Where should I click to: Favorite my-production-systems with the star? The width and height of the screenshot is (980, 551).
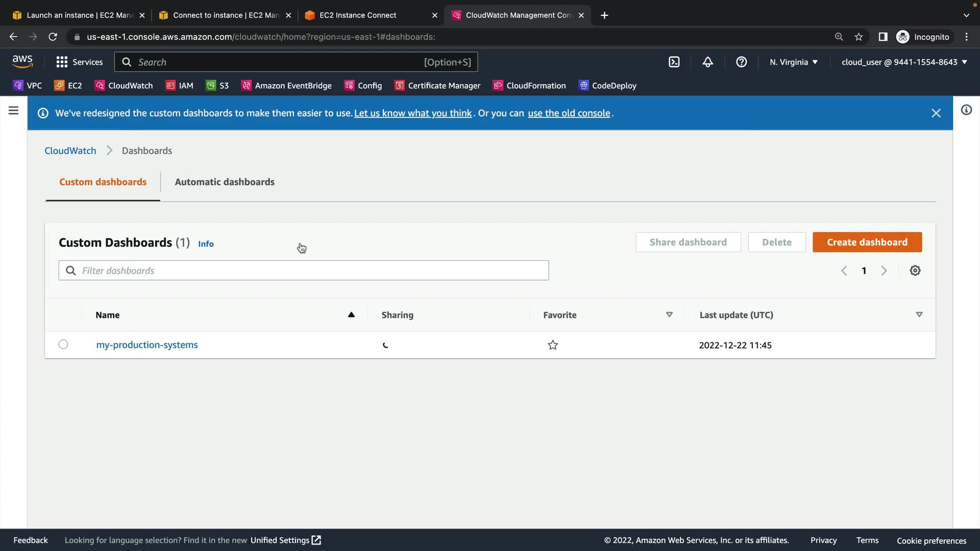(x=553, y=345)
